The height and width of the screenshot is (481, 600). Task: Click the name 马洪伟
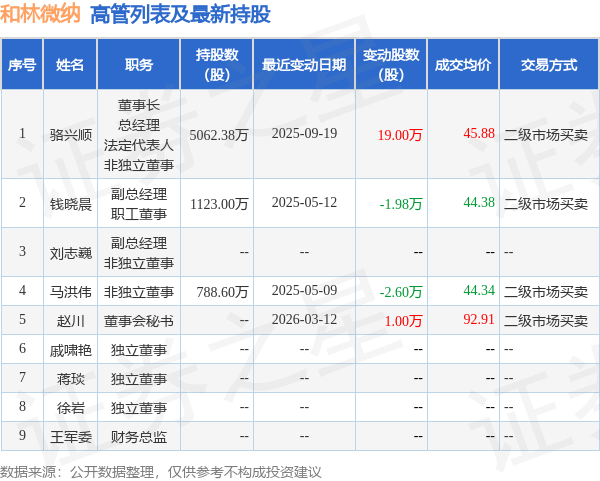pyautogui.click(x=71, y=292)
